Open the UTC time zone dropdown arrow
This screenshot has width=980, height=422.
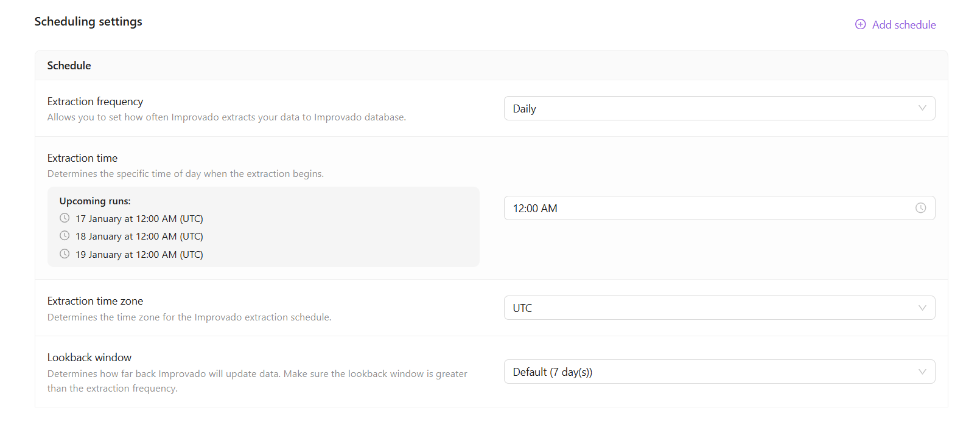click(x=922, y=308)
